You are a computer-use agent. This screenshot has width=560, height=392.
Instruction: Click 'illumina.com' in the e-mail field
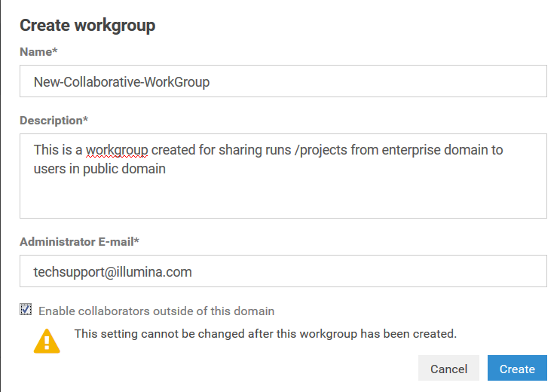(155, 272)
